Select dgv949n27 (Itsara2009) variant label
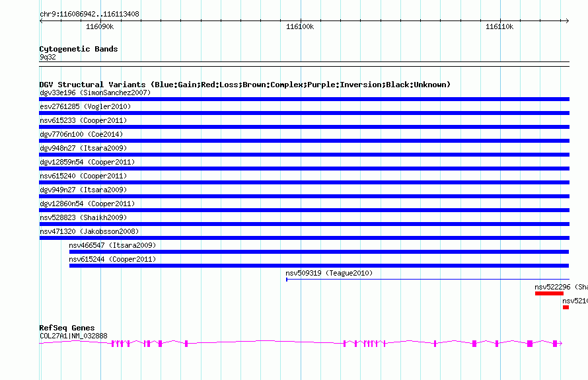 (83, 190)
